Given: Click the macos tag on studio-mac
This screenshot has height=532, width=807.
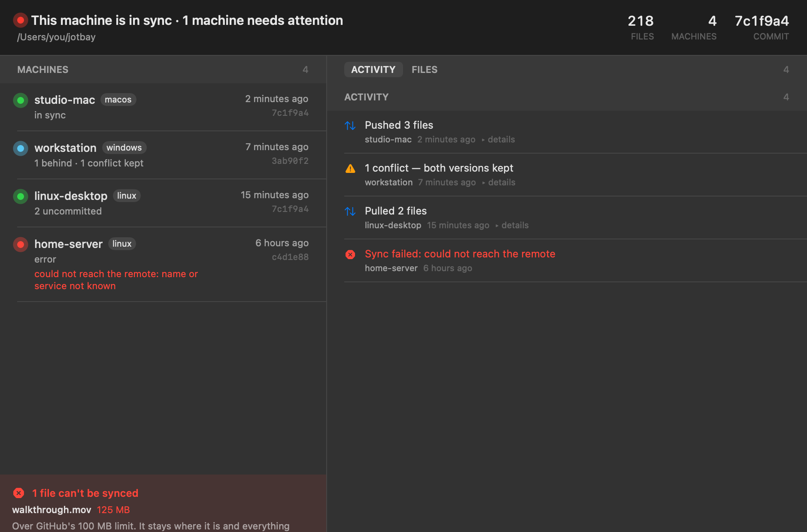Looking at the screenshot, I should tap(118, 100).
